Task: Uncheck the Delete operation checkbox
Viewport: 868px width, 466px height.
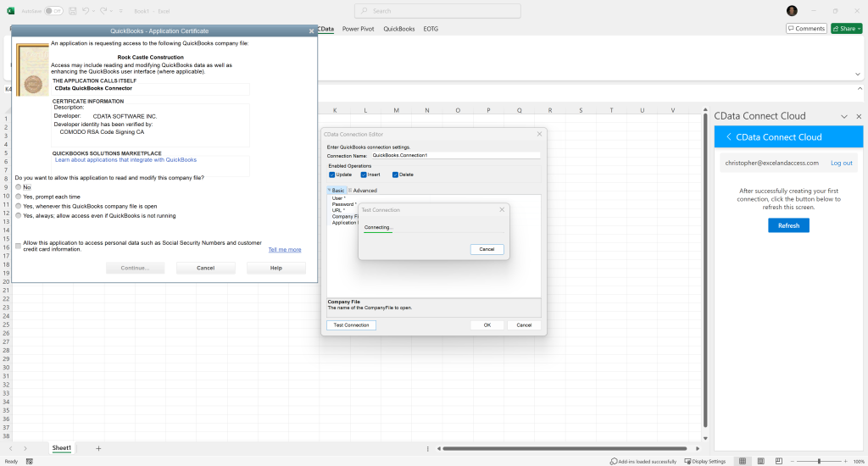Action: coord(395,175)
